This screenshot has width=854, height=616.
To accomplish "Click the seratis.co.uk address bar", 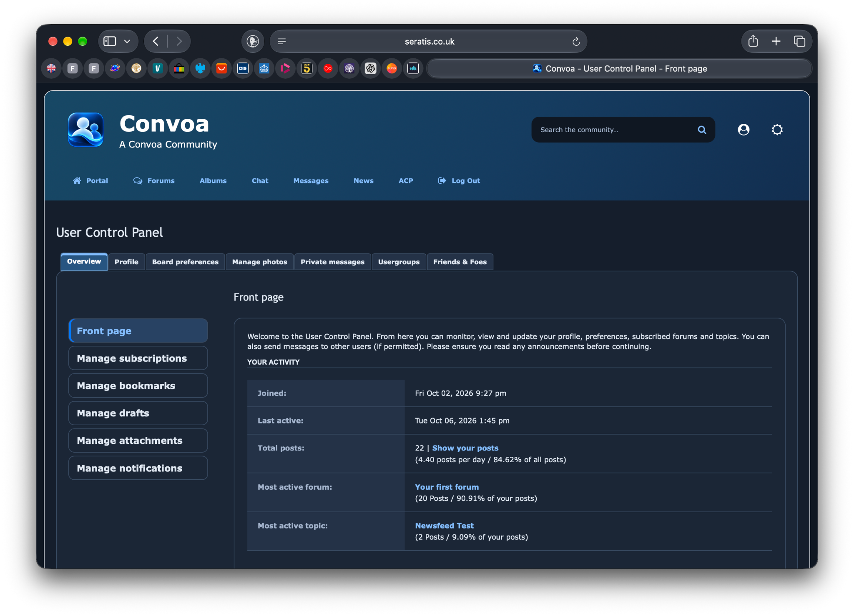I will (429, 41).
